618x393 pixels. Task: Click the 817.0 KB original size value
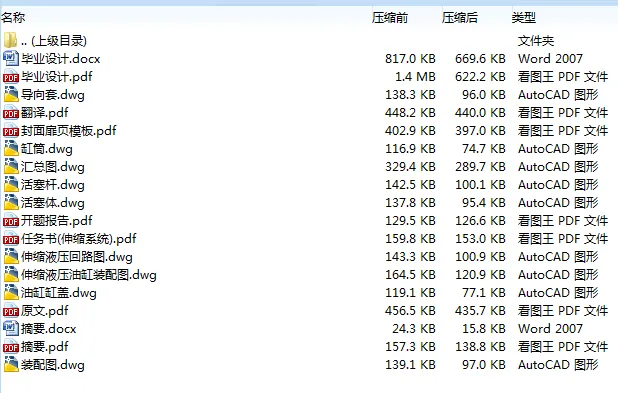point(410,59)
